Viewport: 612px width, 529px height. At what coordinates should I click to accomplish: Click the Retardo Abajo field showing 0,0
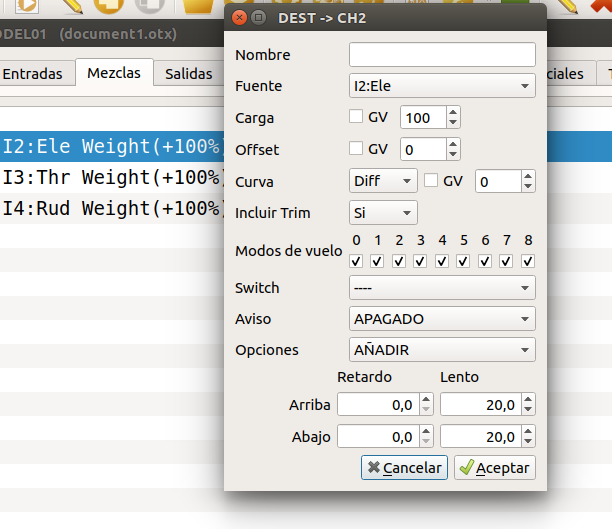coord(378,436)
